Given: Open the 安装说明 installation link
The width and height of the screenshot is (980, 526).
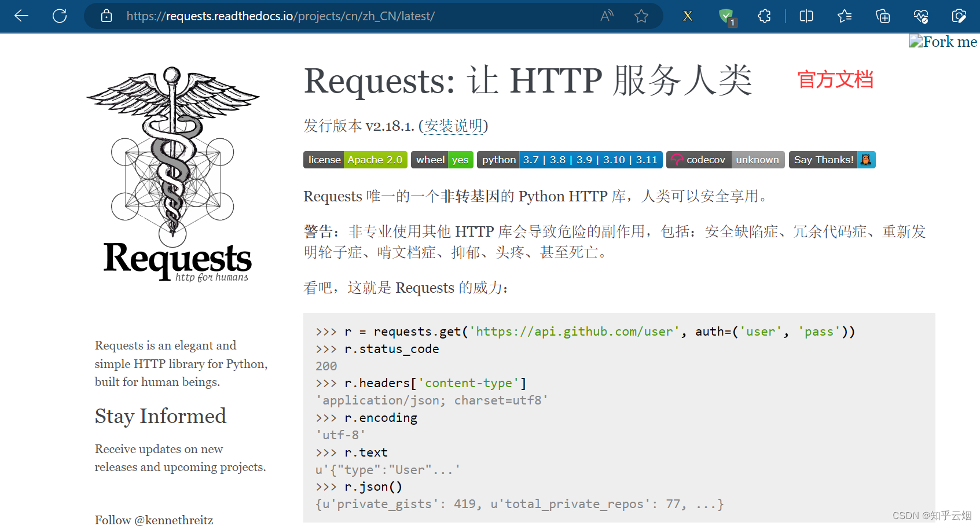Looking at the screenshot, I should click(x=453, y=126).
